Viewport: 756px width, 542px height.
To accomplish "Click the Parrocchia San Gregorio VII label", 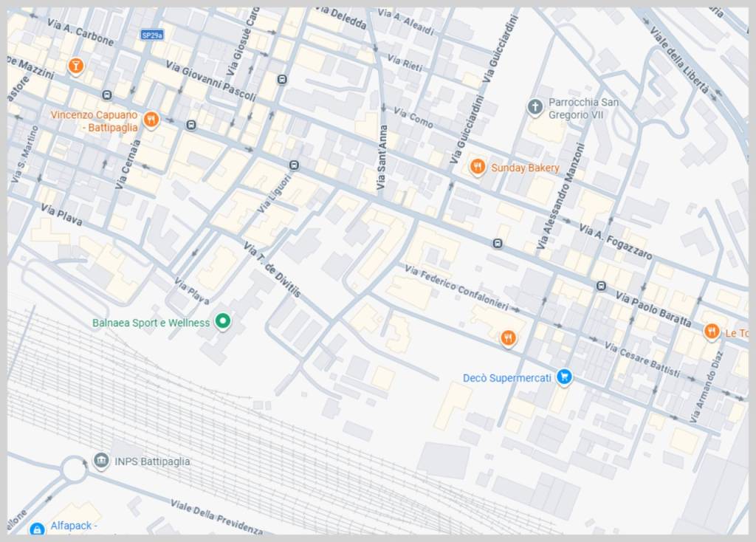I will click(583, 109).
